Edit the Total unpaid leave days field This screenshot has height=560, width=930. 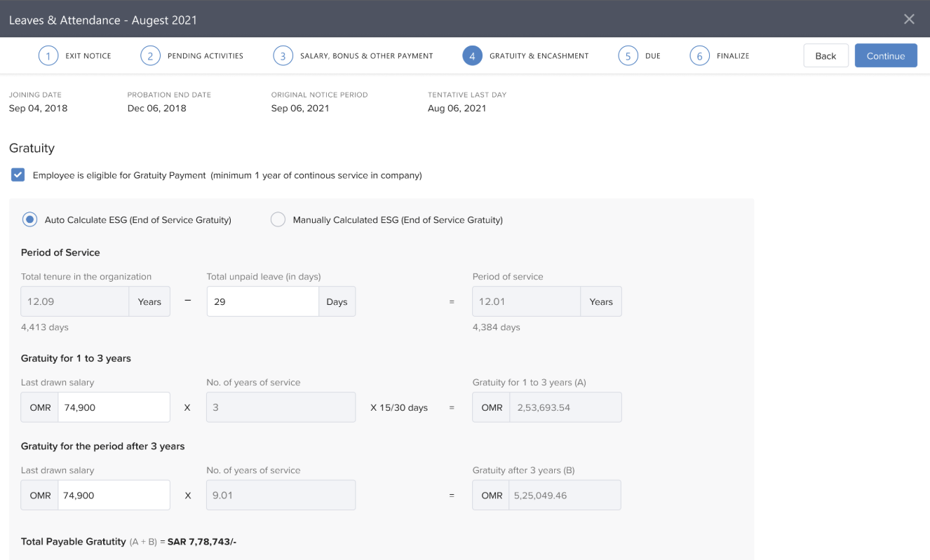coord(262,302)
